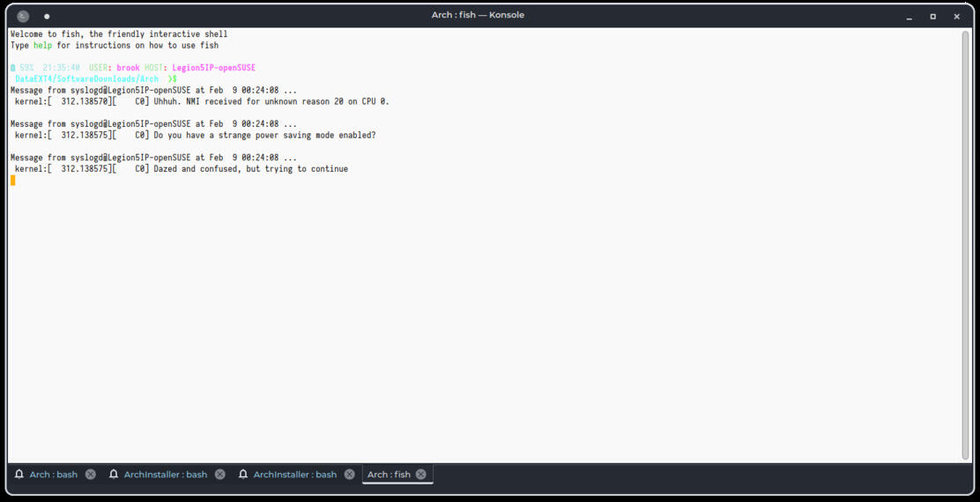
Task: Click the 'Arch : fish — Konsole' window title
Action: [x=478, y=15]
